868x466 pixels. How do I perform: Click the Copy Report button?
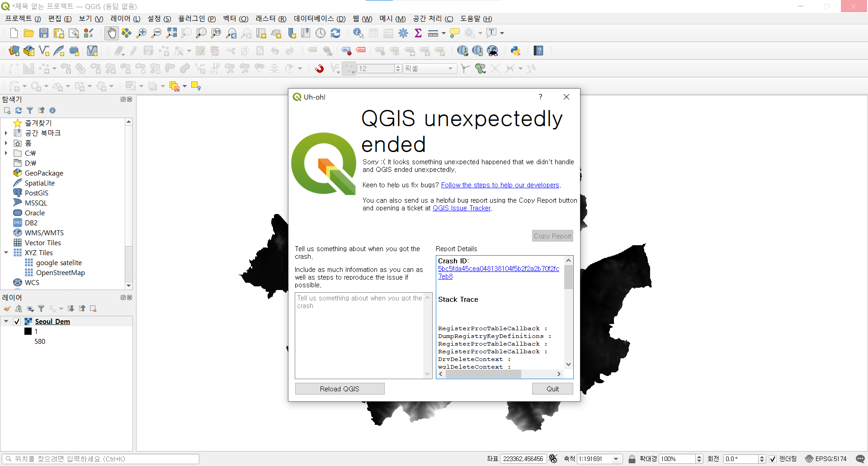tap(552, 236)
